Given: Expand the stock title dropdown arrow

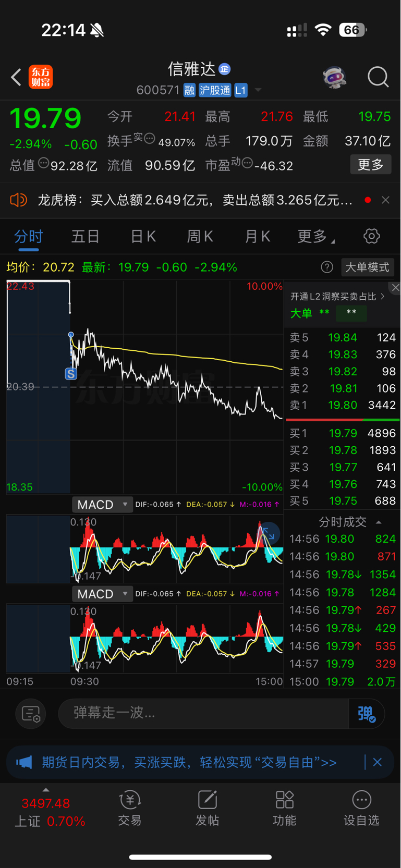Looking at the screenshot, I should pyautogui.click(x=258, y=90).
